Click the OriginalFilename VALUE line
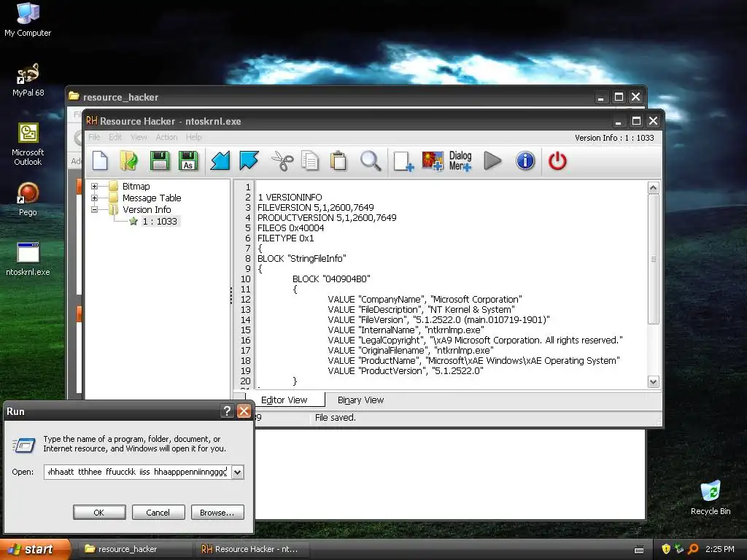Viewport: 747px width, 560px height. [411, 351]
